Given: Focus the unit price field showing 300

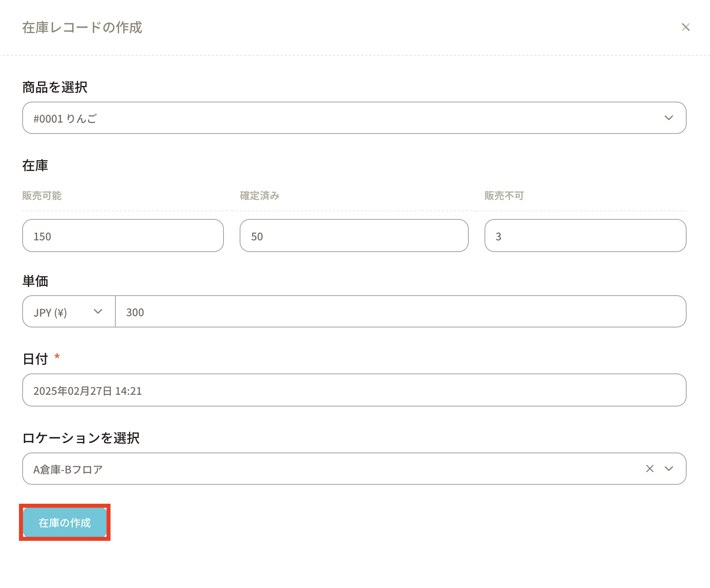Looking at the screenshot, I should [400, 312].
